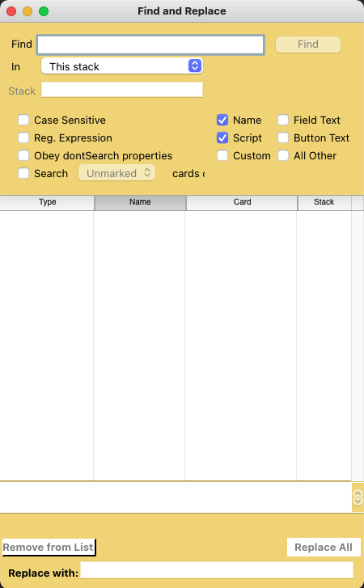Enable the All Other checkbox
The image size is (364, 588).
click(x=283, y=155)
